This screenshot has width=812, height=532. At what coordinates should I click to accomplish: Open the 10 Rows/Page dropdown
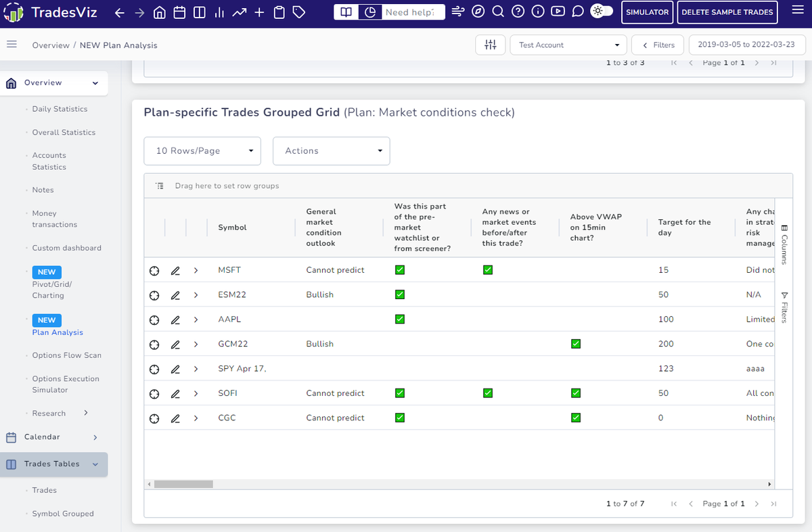[x=202, y=151]
